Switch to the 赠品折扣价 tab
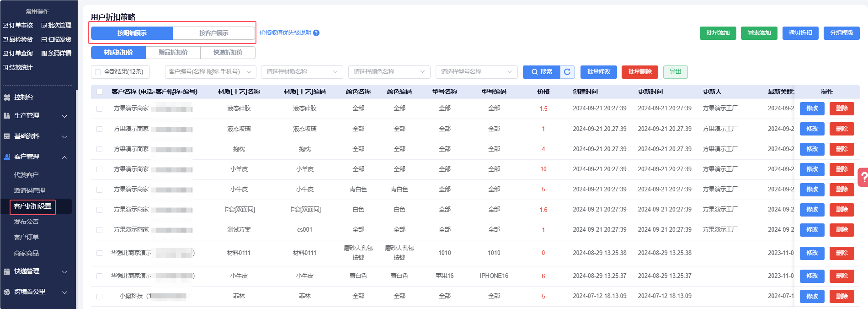 click(x=173, y=53)
